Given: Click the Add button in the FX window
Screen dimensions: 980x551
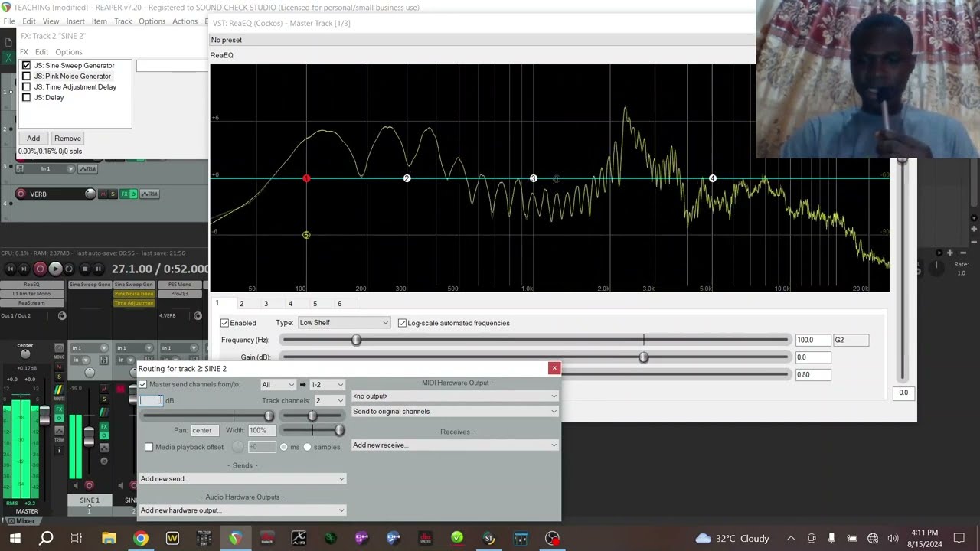Looking at the screenshot, I should [x=34, y=139].
